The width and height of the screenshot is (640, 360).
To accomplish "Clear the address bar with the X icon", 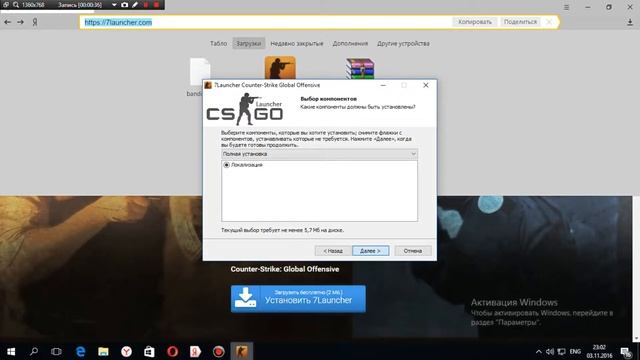I will coord(549,22).
